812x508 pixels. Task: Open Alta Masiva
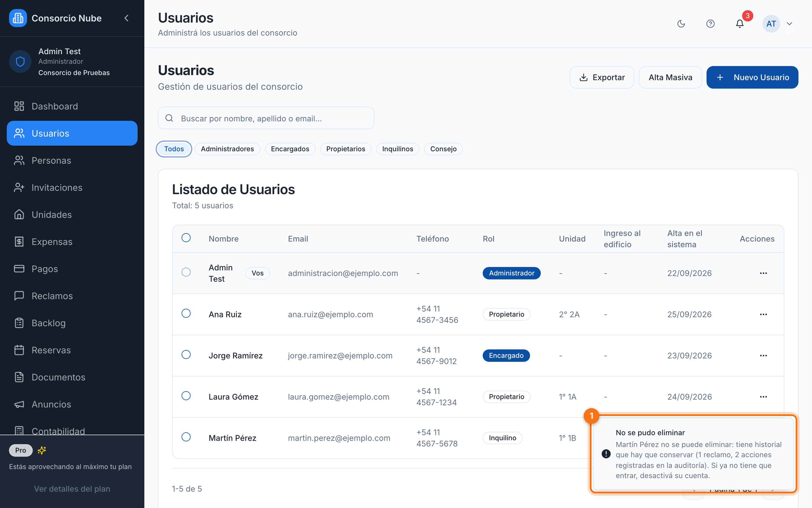pyautogui.click(x=670, y=77)
